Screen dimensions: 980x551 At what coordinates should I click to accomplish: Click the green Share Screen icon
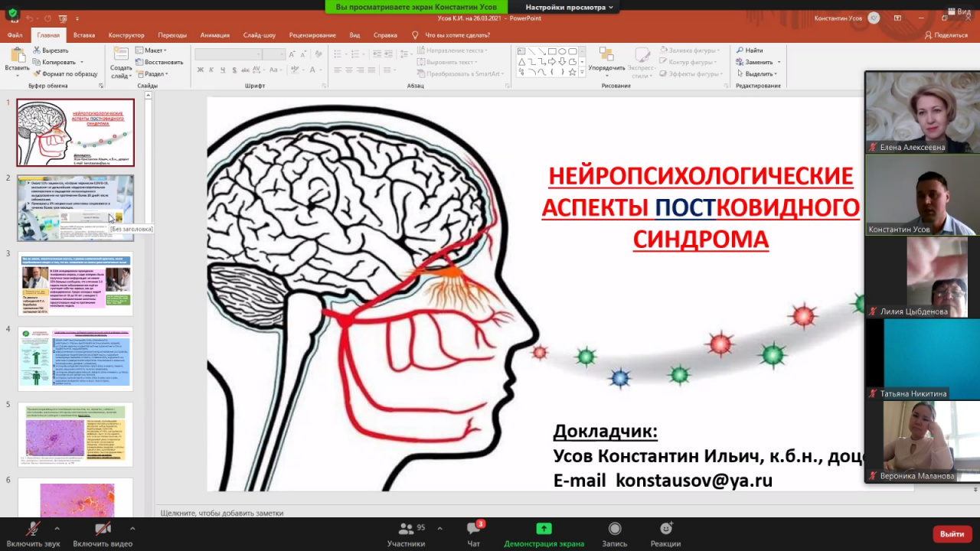coord(544,529)
